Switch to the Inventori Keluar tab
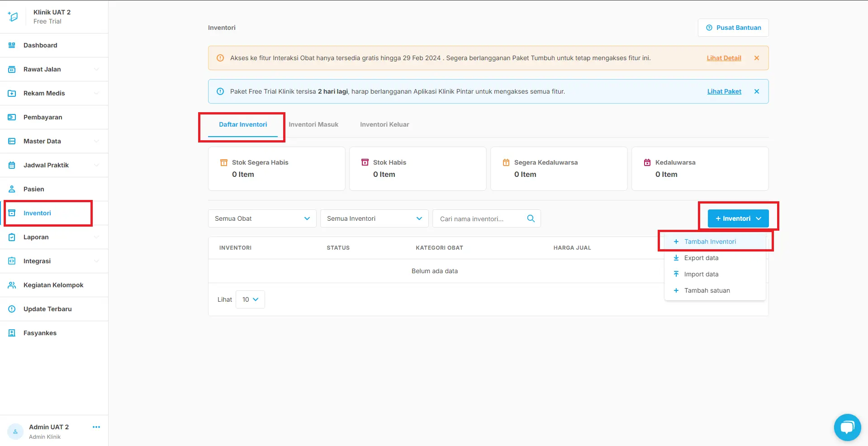Image resolution: width=868 pixels, height=446 pixels. tap(384, 124)
